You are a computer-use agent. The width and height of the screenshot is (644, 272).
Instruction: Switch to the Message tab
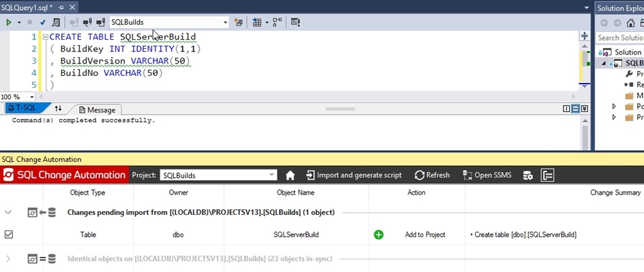(96, 109)
